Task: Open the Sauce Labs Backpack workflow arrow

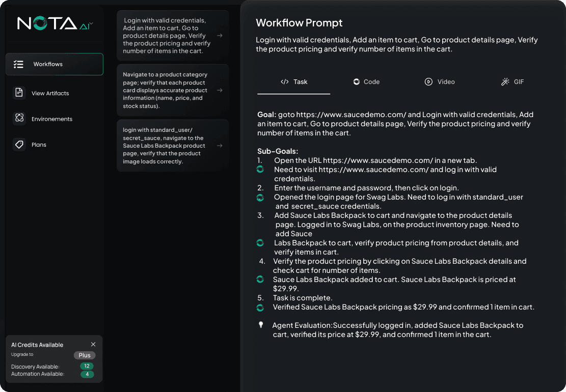Action: pyautogui.click(x=220, y=146)
